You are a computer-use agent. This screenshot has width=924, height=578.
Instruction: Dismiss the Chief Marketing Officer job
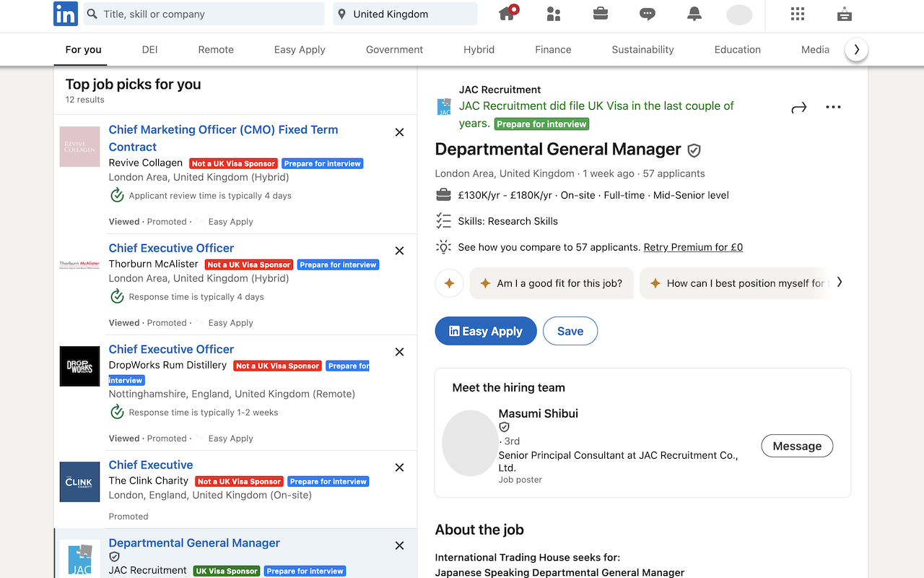(x=400, y=132)
